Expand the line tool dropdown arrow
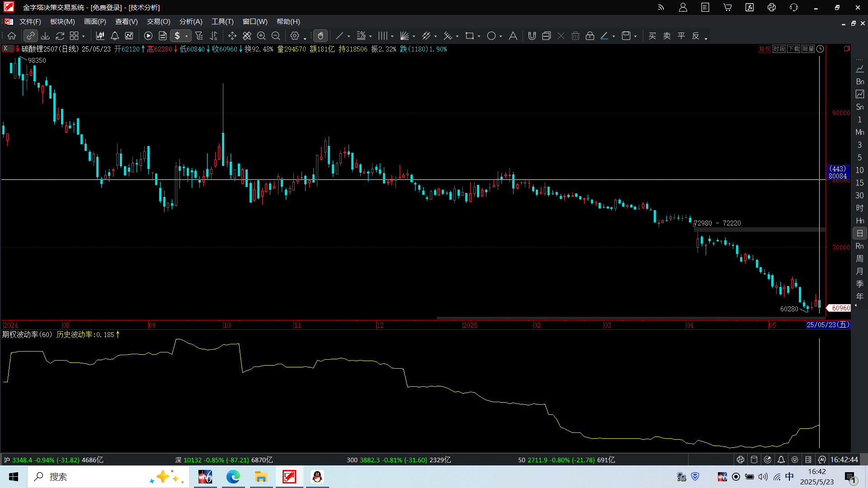 [x=349, y=36]
